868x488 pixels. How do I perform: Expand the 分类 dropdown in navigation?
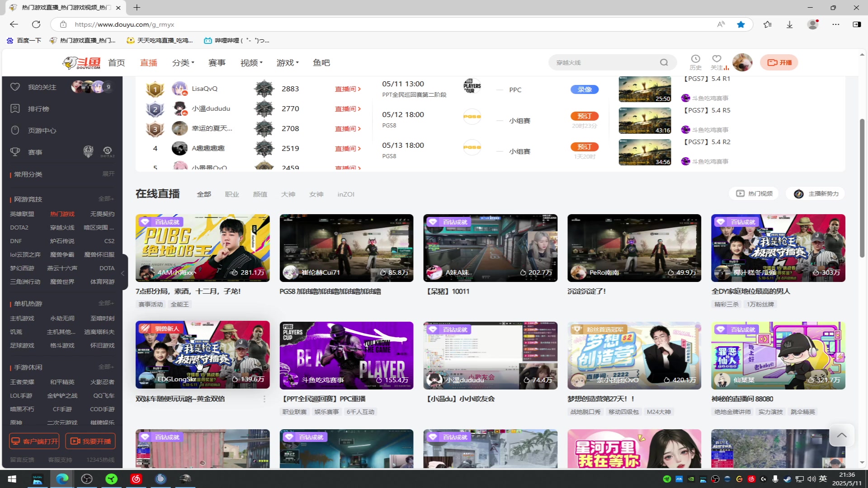[183, 63]
